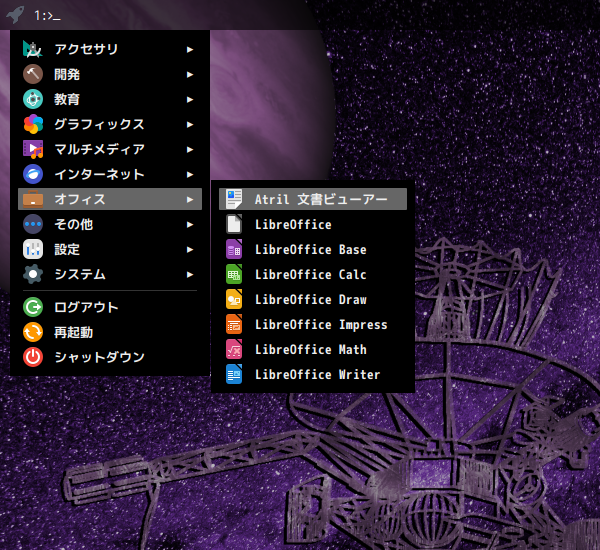The width and height of the screenshot is (600, 550).
Task: Launch Atril 文書ビューアー
Action: click(x=313, y=199)
